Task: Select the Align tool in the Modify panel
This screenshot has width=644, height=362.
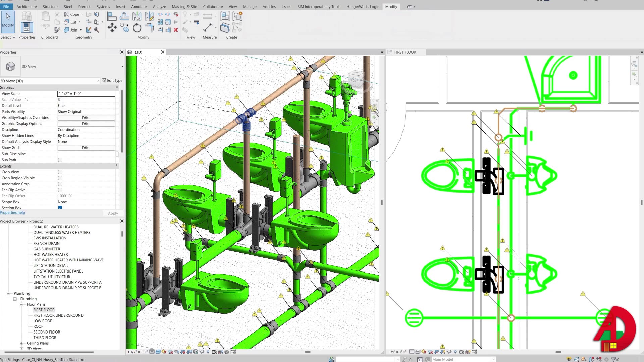Action: pyautogui.click(x=112, y=16)
